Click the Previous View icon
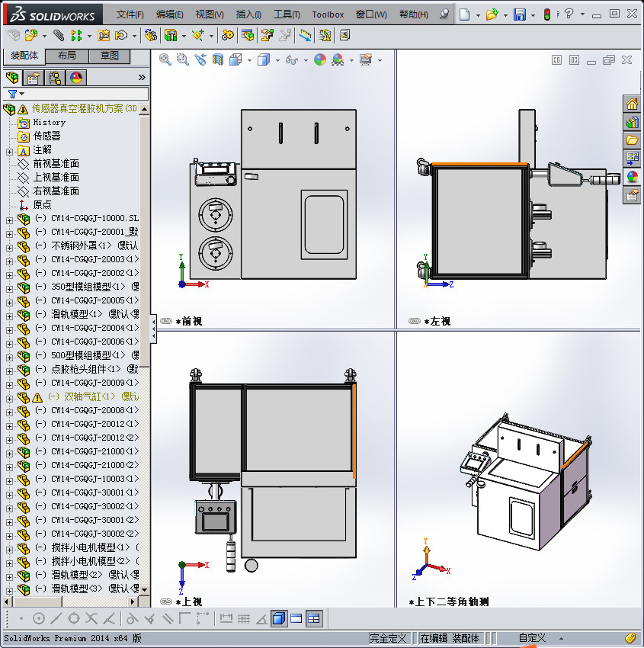 200,59
